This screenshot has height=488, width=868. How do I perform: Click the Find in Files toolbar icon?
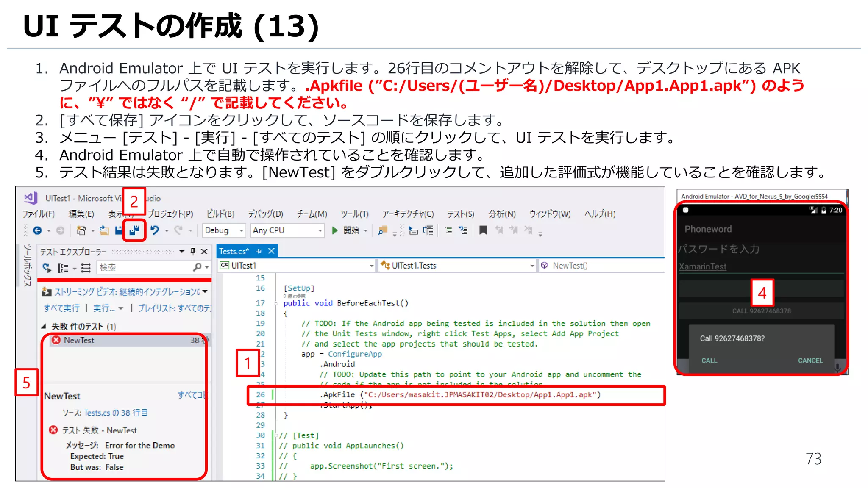tap(383, 230)
